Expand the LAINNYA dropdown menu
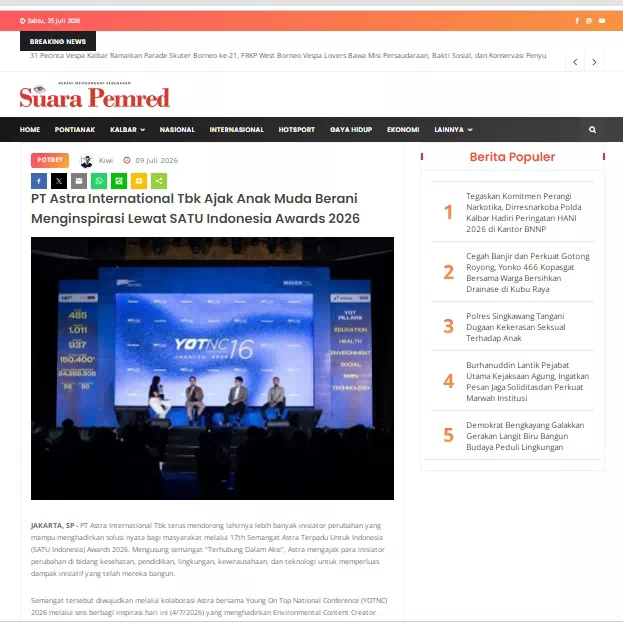Image resolution: width=623 pixels, height=624 pixels. click(453, 130)
